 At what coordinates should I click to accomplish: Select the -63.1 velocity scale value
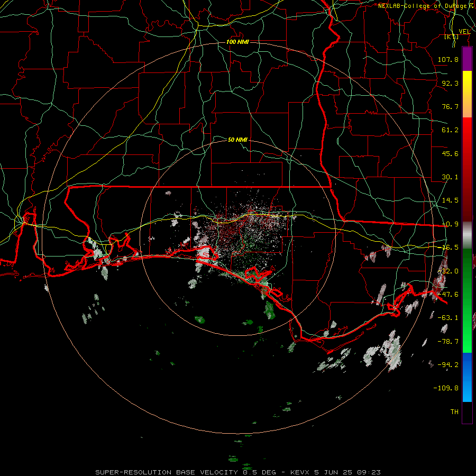[x=448, y=318]
